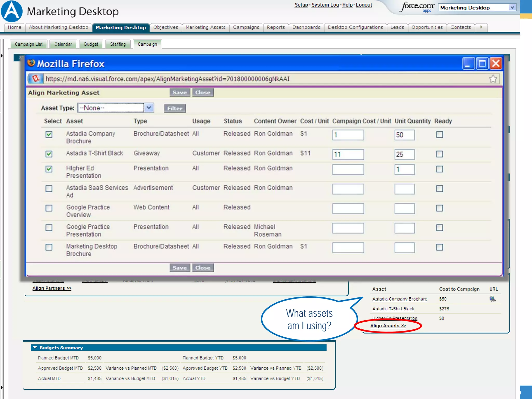Mark Astadia Company Brochure as Ready
Screen dimensions: 532x399
click(x=439, y=135)
